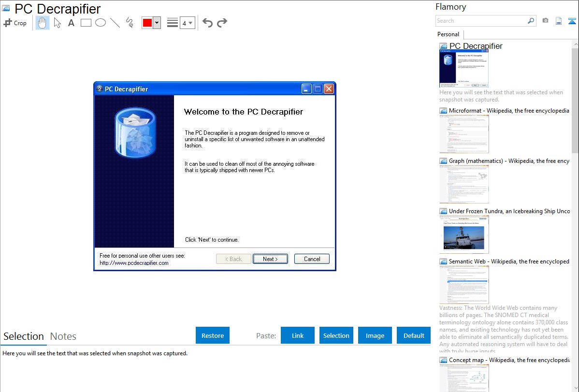Open the Concept map snapshot thumbnail
The height and width of the screenshot is (392, 579).
[x=464, y=378]
